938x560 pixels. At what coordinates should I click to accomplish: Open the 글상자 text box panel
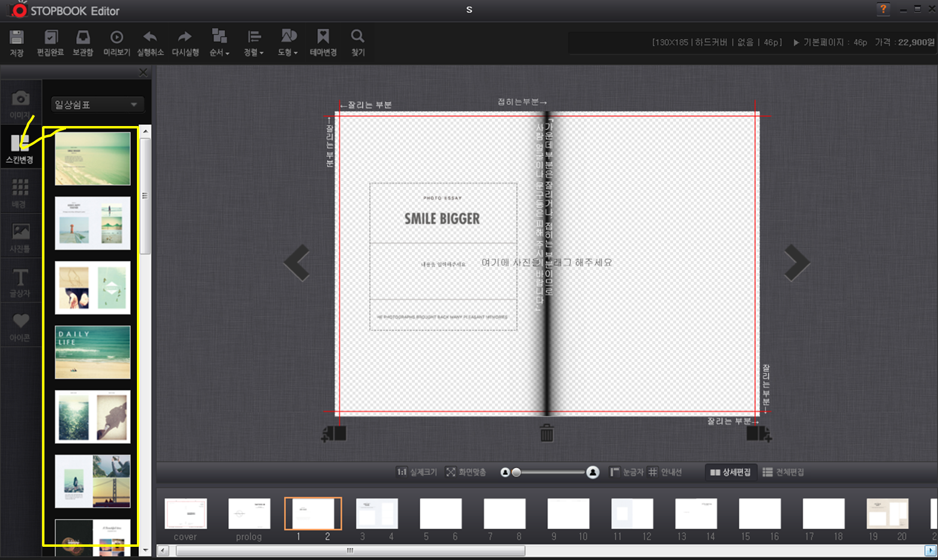point(20,282)
